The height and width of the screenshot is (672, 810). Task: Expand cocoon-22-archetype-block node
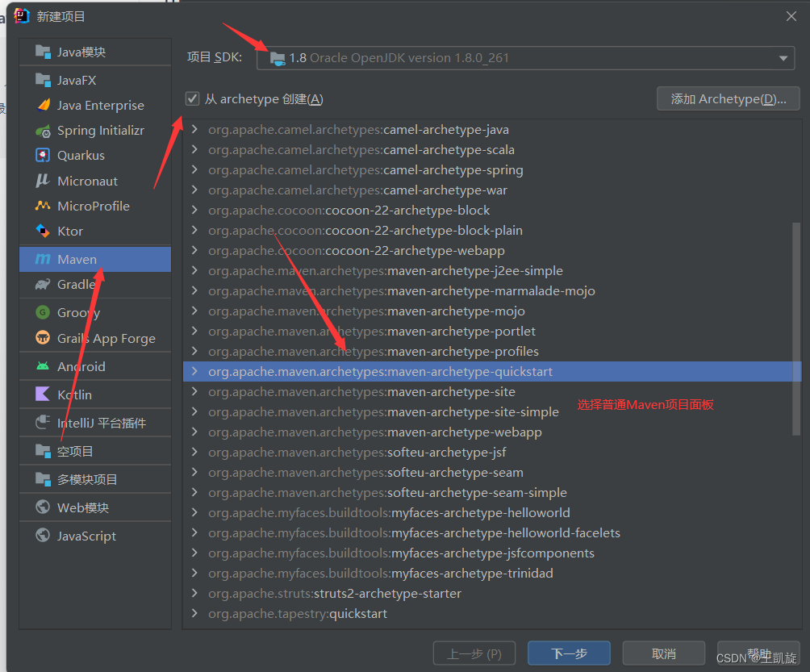pos(194,210)
